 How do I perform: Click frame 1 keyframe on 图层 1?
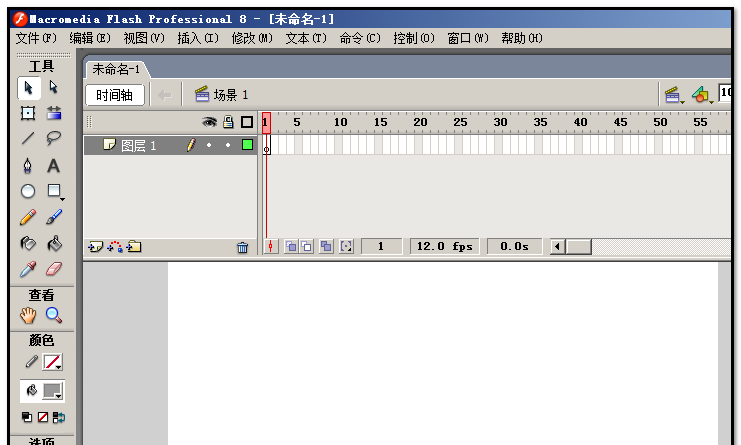(x=267, y=145)
